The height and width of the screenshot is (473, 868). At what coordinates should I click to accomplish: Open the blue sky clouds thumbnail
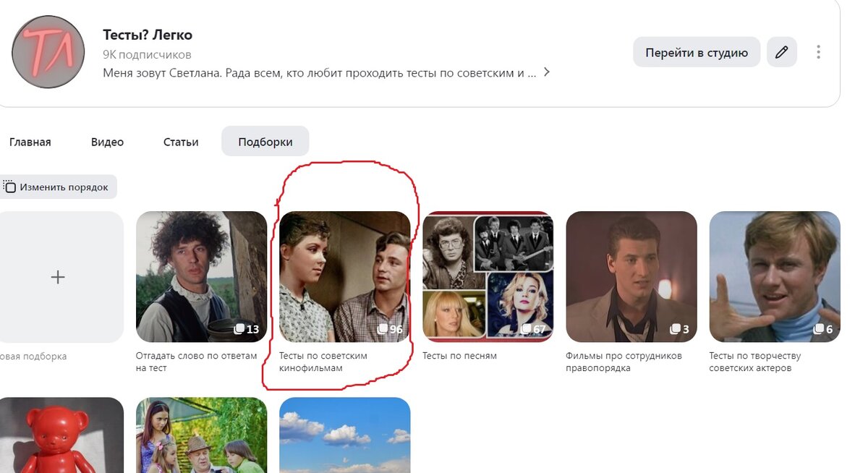click(344, 435)
